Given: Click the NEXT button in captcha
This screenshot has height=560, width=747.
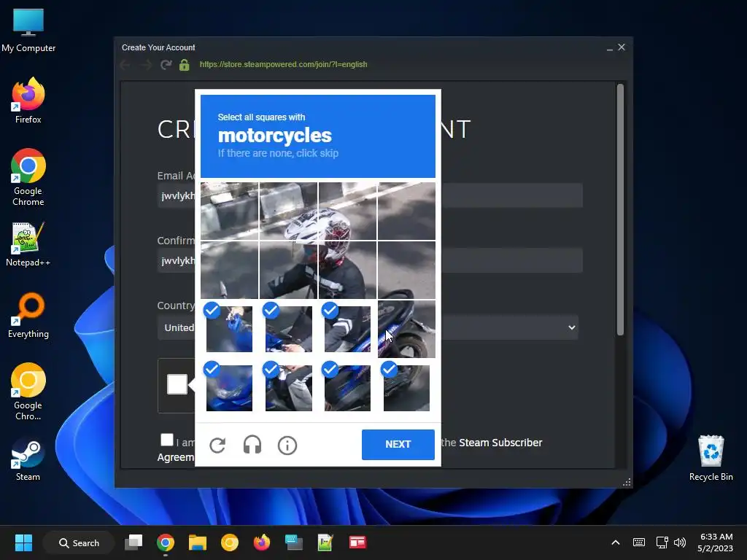Looking at the screenshot, I should 398,444.
